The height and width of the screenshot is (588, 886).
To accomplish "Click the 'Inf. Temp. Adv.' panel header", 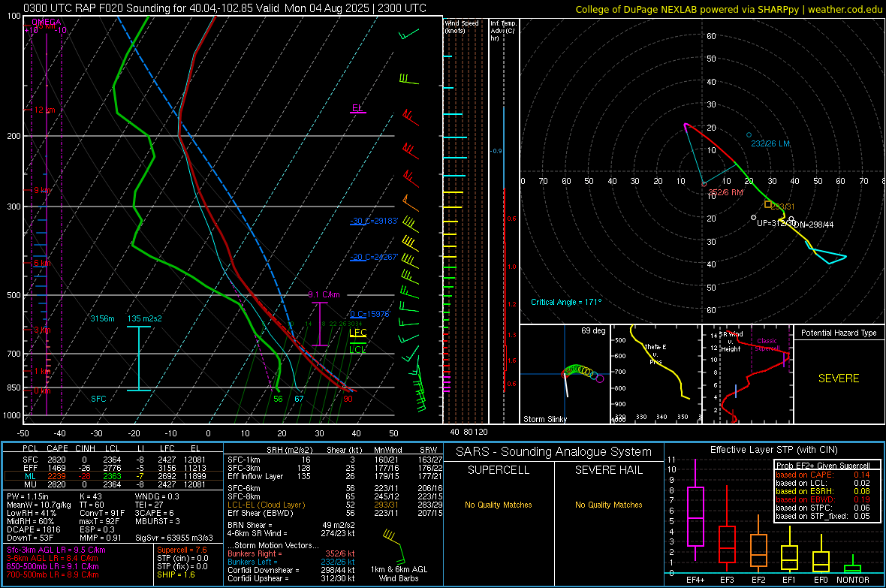I will tap(503, 31).
